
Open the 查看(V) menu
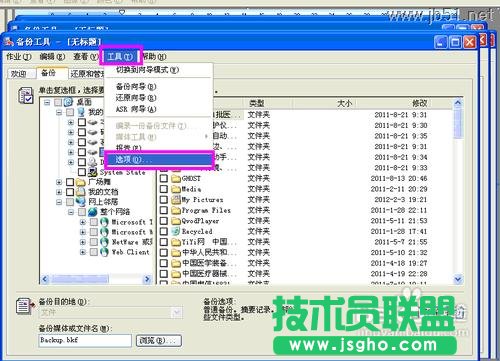(x=86, y=57)
